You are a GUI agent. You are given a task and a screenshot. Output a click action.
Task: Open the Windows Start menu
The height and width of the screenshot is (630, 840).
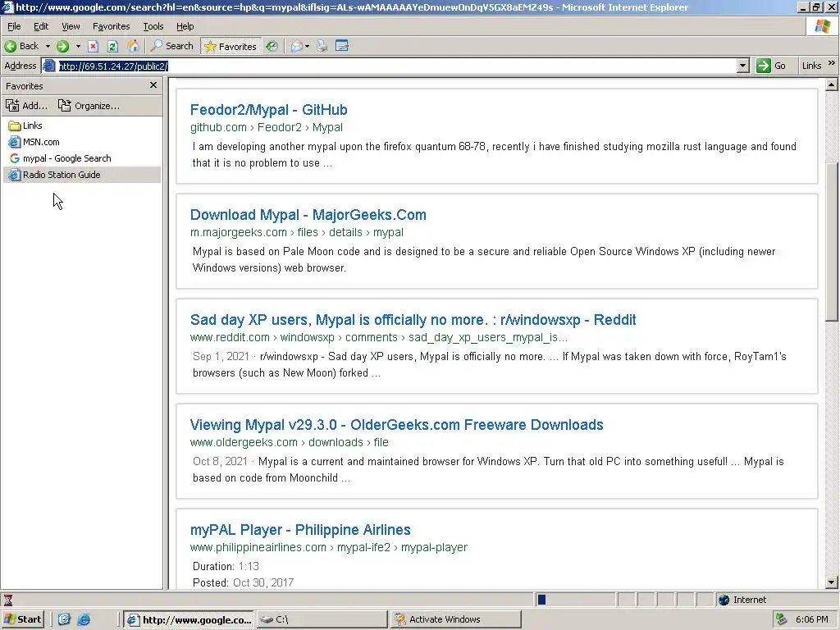click(23, 619)
